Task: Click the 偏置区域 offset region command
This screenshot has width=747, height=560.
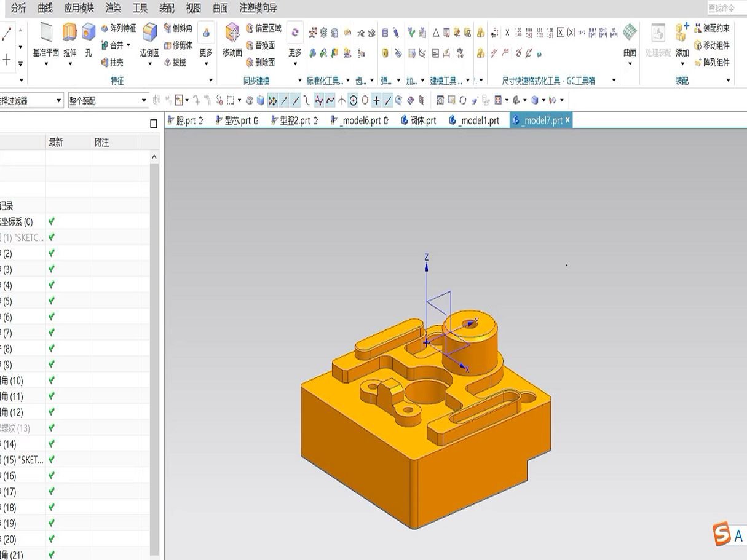Action: point(263,28)
